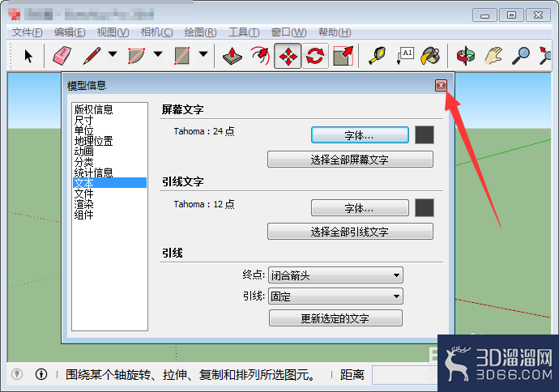559x392 pixels.
Task: Choose the Paint Bucket tool
Action: click(x=431, y=56)
